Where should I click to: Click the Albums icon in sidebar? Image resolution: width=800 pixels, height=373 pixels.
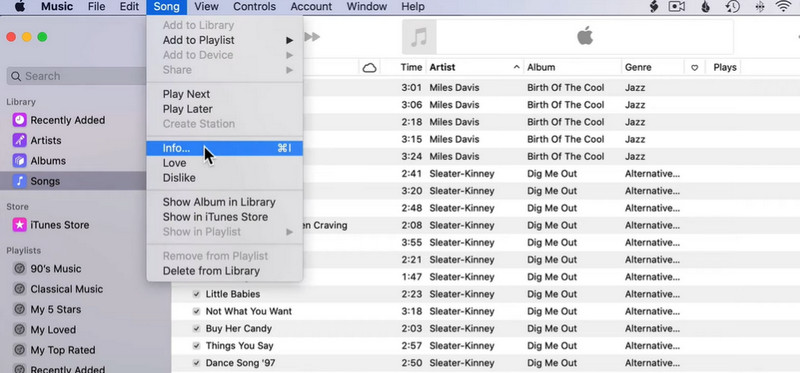pyautogui.click(x=19, y=161)
